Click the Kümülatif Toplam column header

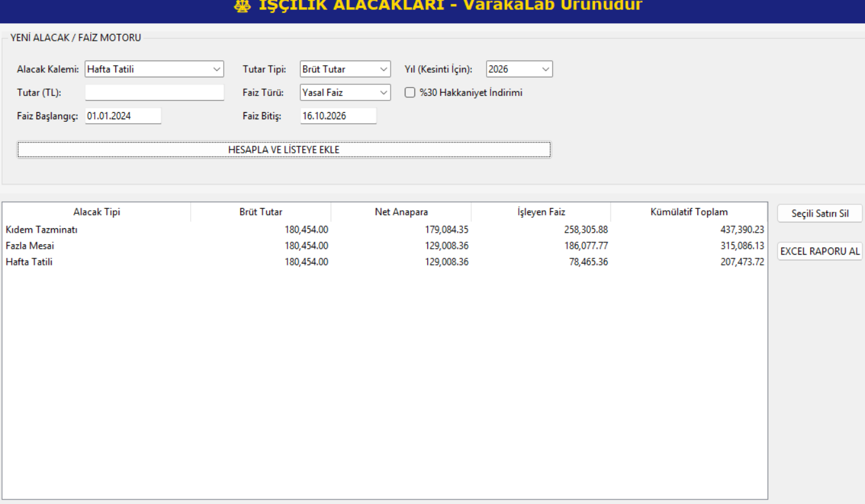click(689, 212)
